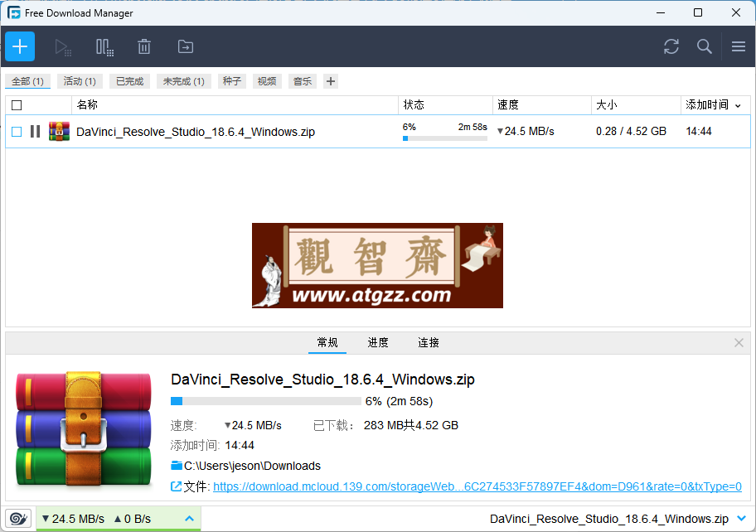Image resolution: width=756 pixels, height=532 pixels.
Task: Click the Free Download Manager title icon
Action: (x=14, y=12)
